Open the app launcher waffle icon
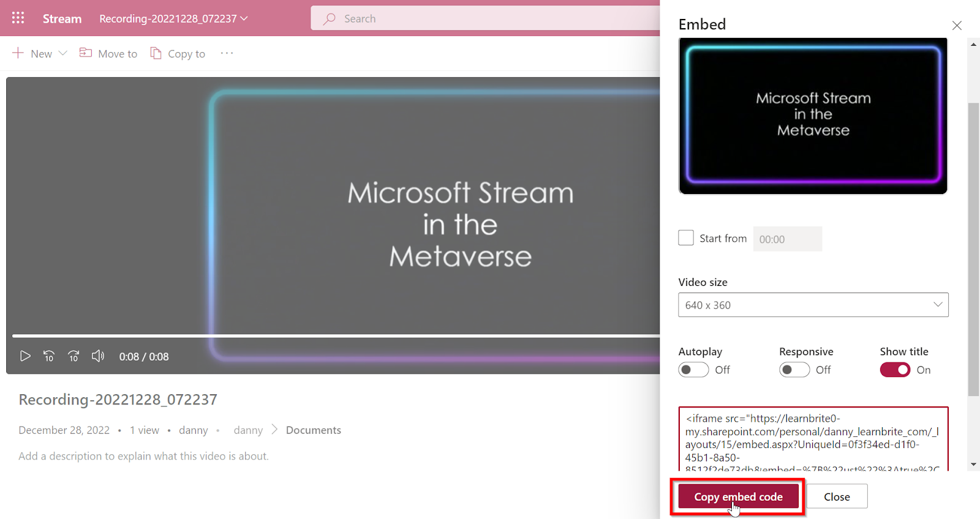980x519 pixels. tap(18, 18)
